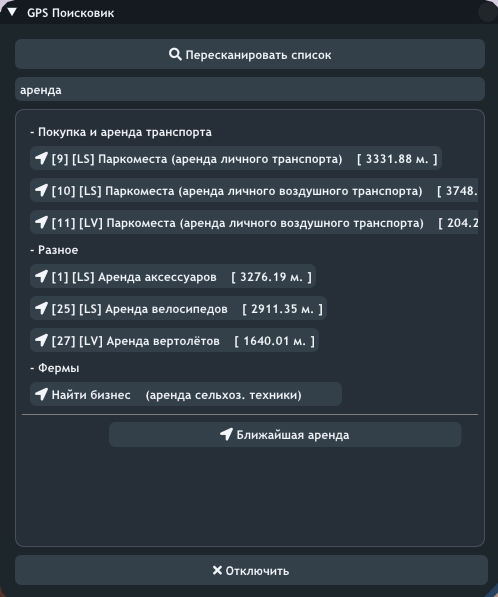Select [27] [LV] Аренда вертолётов entry
This screenshot has width=498, height=597.
click(x=174, y=340)
